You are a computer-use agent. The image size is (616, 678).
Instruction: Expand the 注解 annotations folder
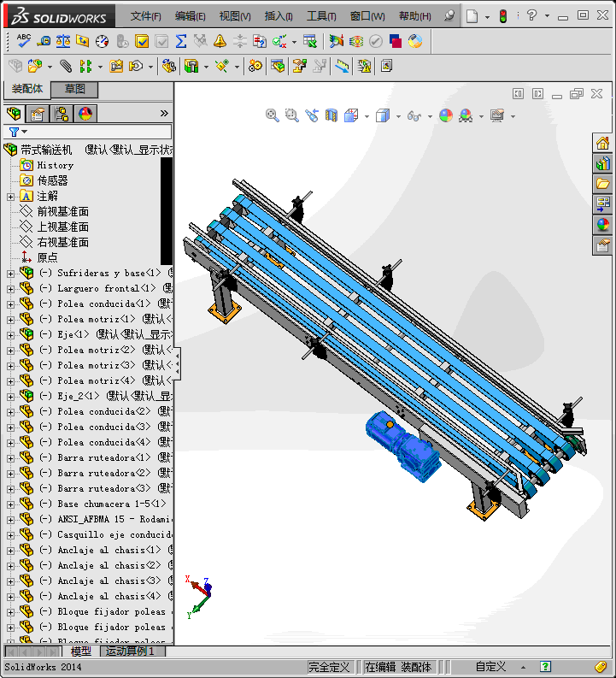click(10, 197)
